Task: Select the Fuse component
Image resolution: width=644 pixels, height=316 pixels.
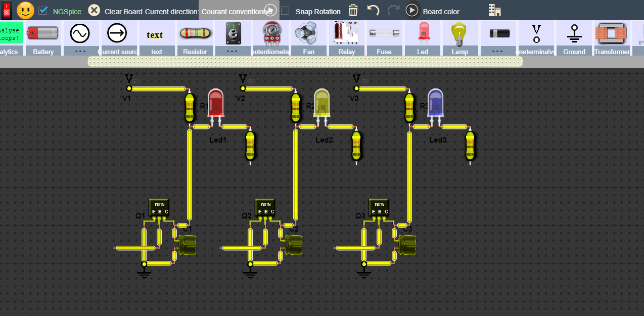Action: [384, 33]
